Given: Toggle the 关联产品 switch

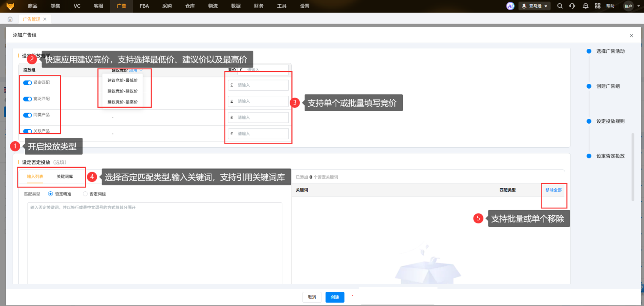Looking at the screenshot, I should point(27,131).
